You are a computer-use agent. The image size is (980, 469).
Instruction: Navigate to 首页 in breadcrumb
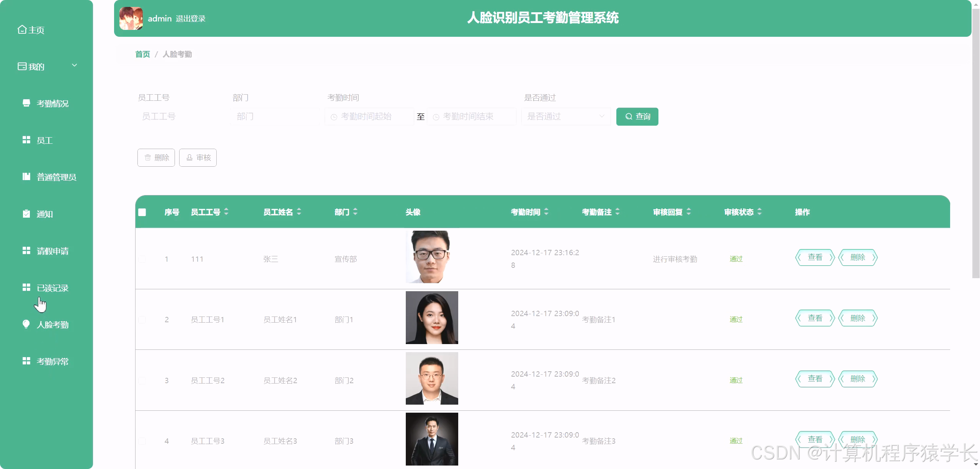pyautogui.click(x=142, y=54)
